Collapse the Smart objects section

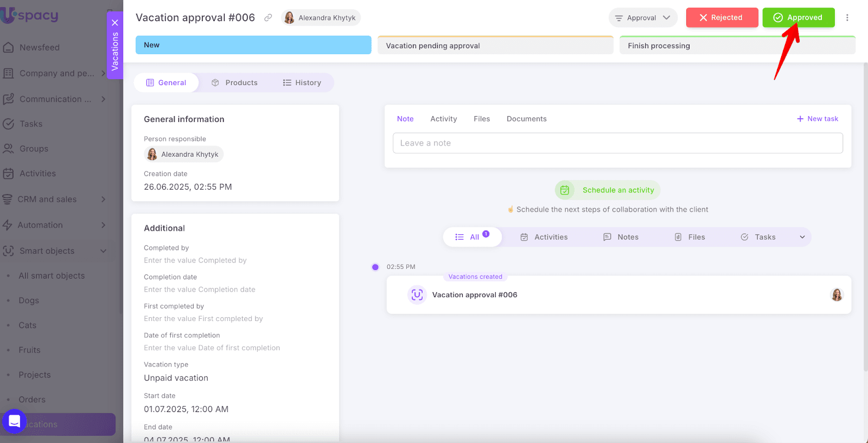pos(103,251)
